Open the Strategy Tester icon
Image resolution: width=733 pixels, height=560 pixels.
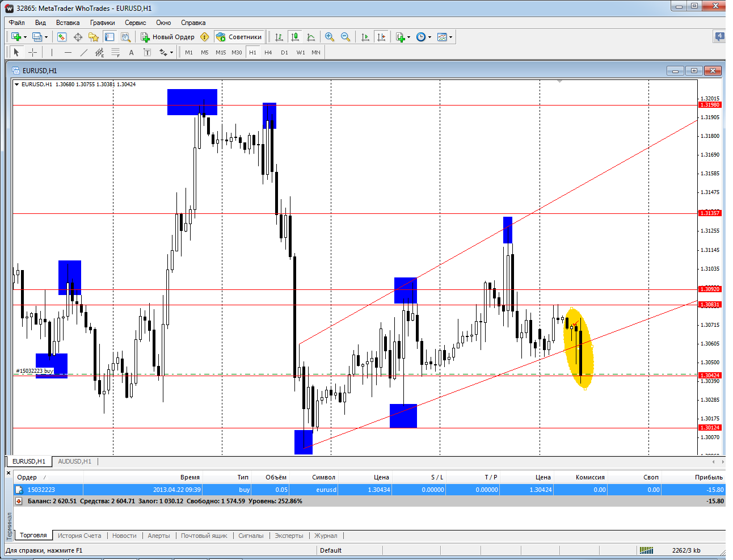pos(125,37)
